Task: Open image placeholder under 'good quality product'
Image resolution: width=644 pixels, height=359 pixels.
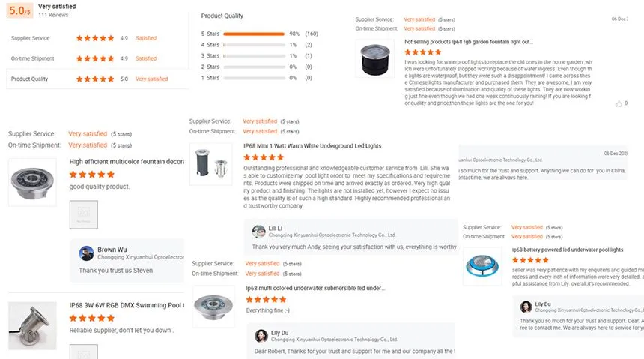Action: point(83,214)
